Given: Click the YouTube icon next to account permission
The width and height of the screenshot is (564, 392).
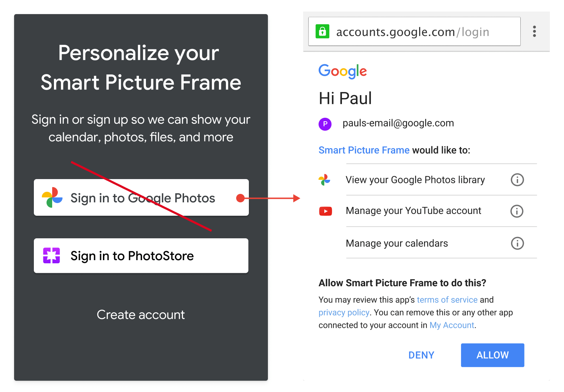Looking at the screenshot, I should [x=325, y=211].
